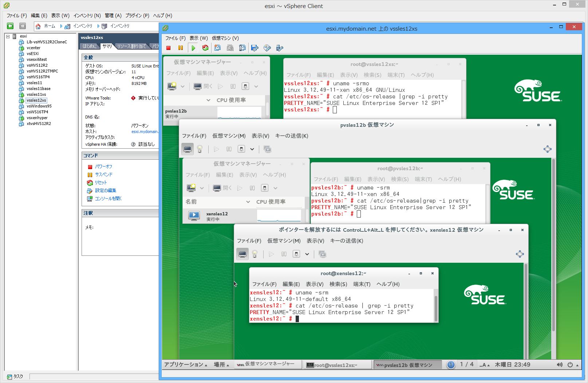
Task: Toggle the lightbulb details view in xensles12 window
Action: coord(254,254)
